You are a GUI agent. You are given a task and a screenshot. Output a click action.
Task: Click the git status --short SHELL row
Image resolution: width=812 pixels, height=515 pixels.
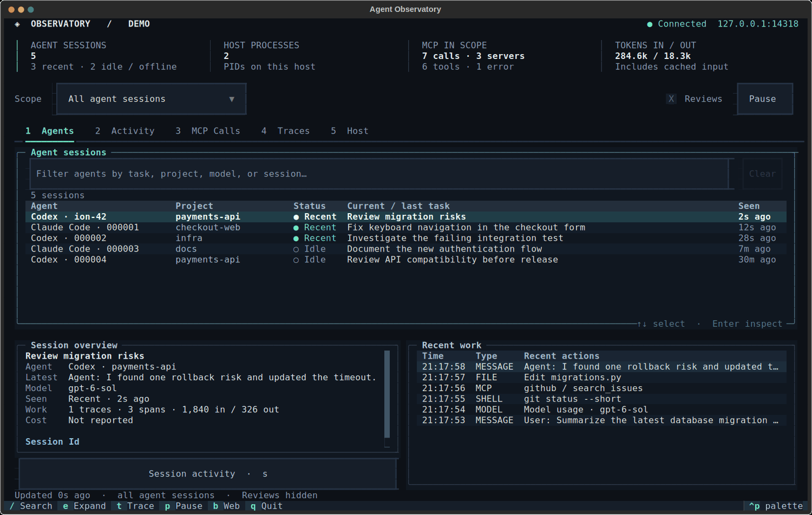601,399
